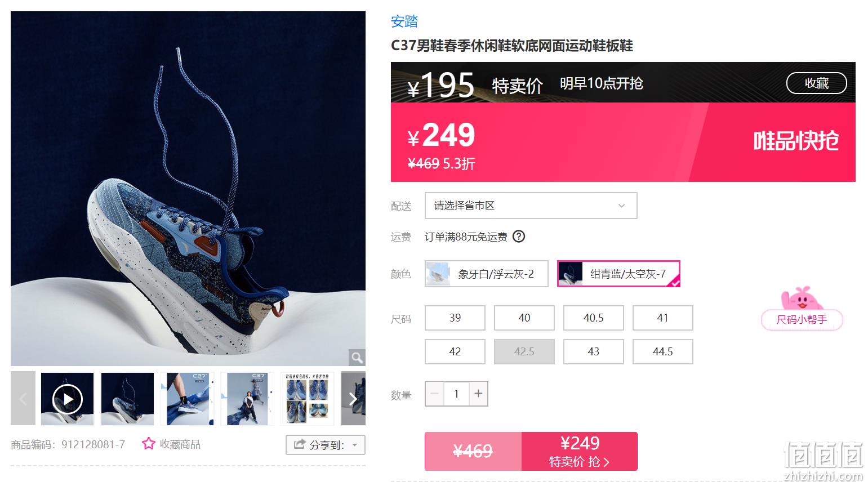
Task: Open the pink size helper mascot
Action: (x=802, y=309)
